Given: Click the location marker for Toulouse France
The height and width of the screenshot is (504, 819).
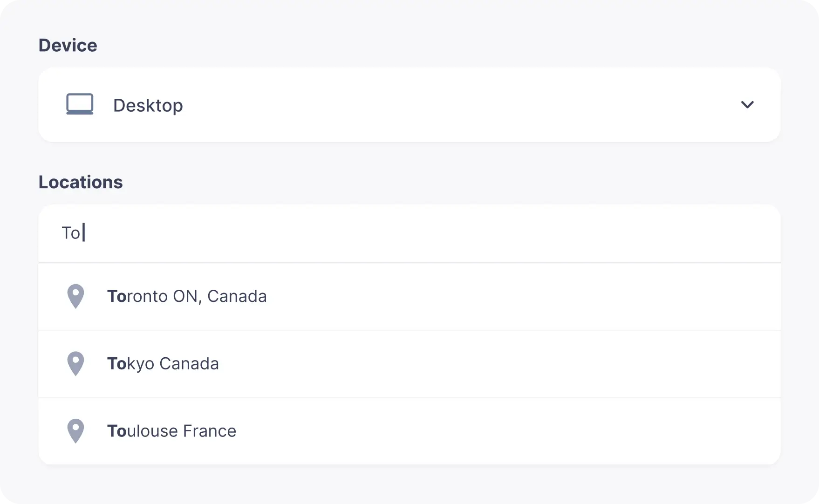Looking at the screenshot, I should 75,431.
